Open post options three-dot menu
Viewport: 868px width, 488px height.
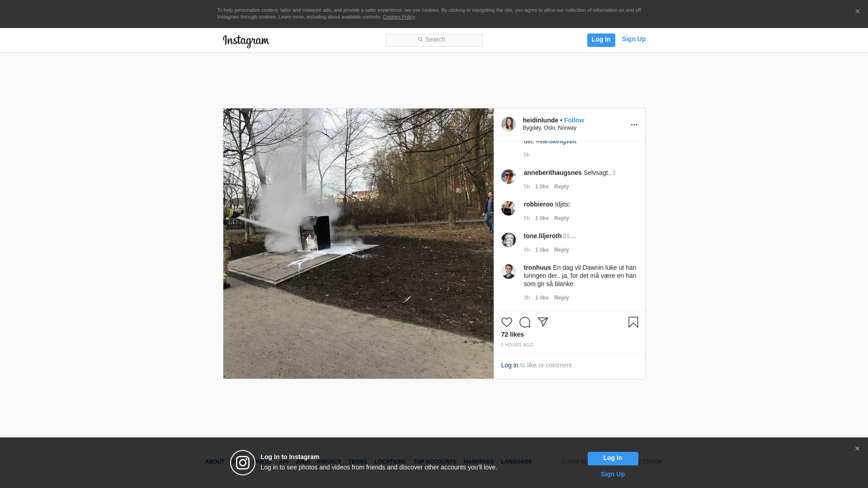[634, 125]
